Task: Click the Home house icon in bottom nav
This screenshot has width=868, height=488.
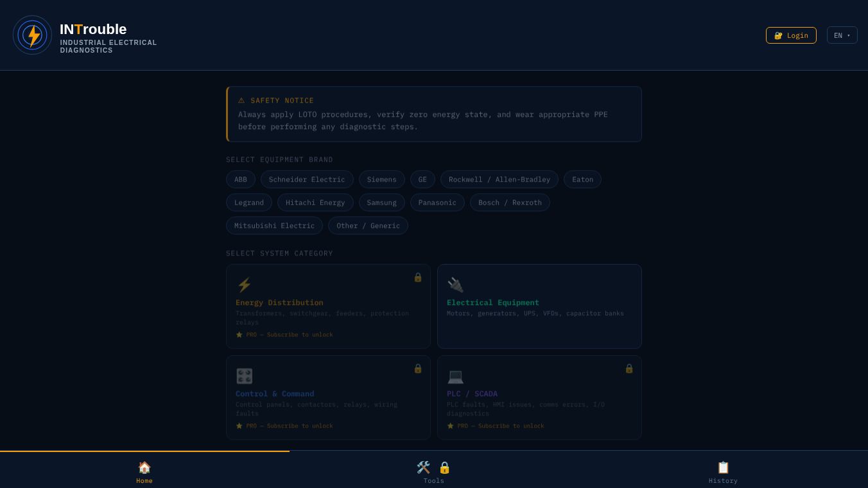Action: click(144, 467)
